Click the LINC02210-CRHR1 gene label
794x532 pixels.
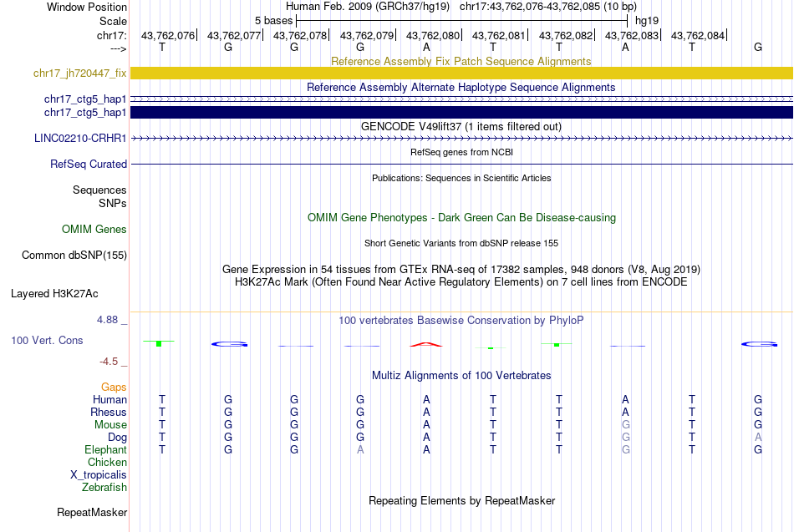(80, 138)
